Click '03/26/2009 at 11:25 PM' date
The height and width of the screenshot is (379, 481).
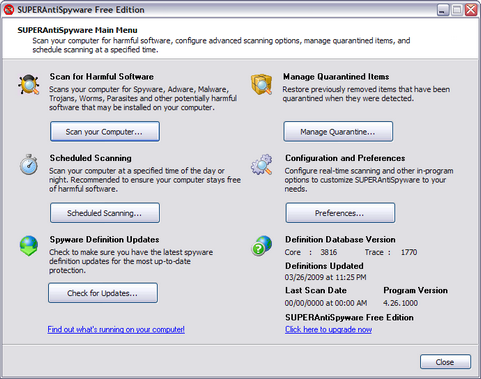[325, 277]
